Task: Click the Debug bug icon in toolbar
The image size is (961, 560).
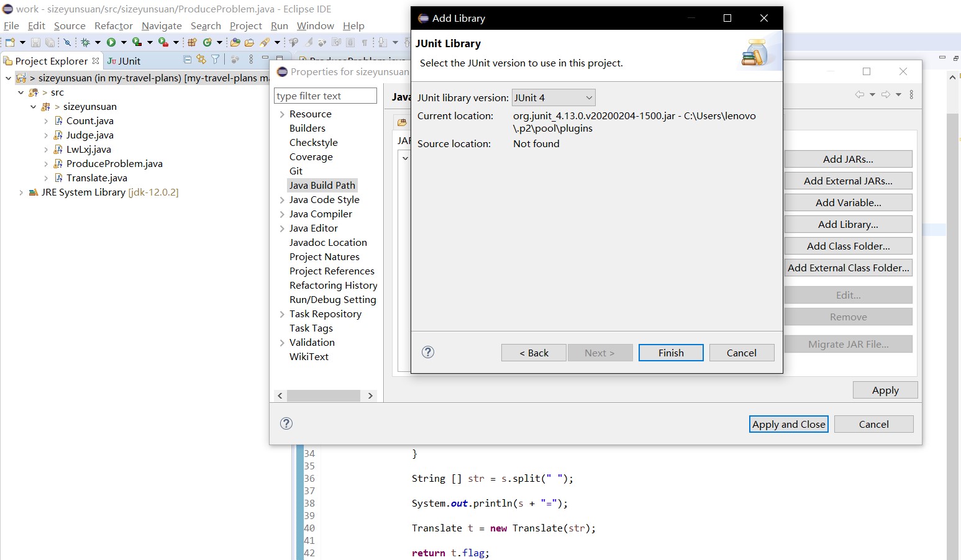Action: [x=85, y=42]
